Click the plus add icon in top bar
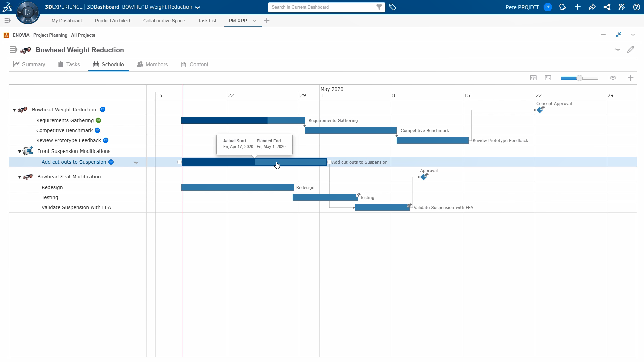Screen dimensions: 644x362 pos(577,7)
